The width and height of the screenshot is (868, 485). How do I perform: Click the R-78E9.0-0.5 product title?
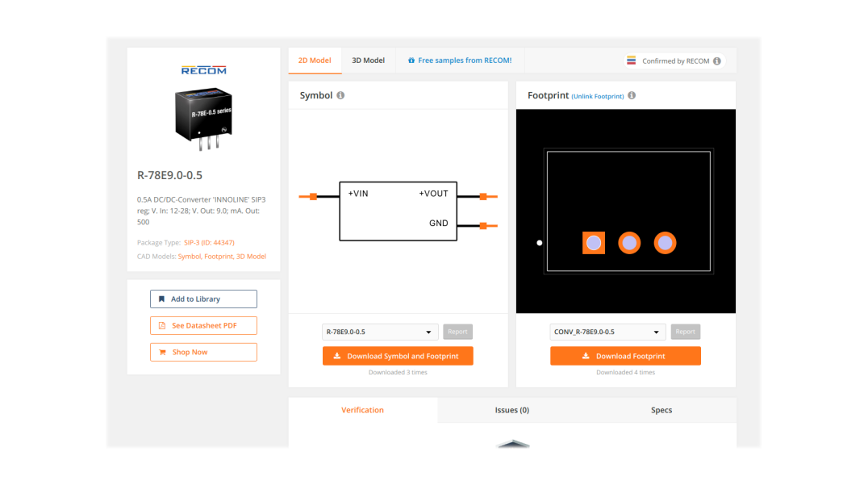tap(170, 175)
